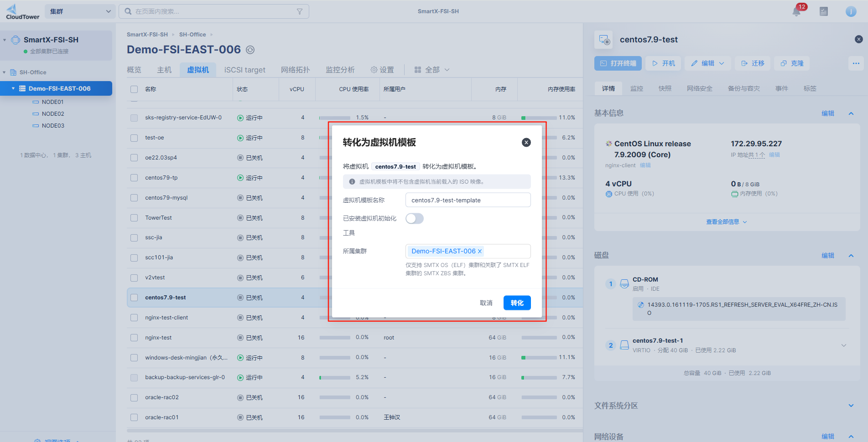
Task: Check the select-all checkbox in table header
Action: point(134,89)
